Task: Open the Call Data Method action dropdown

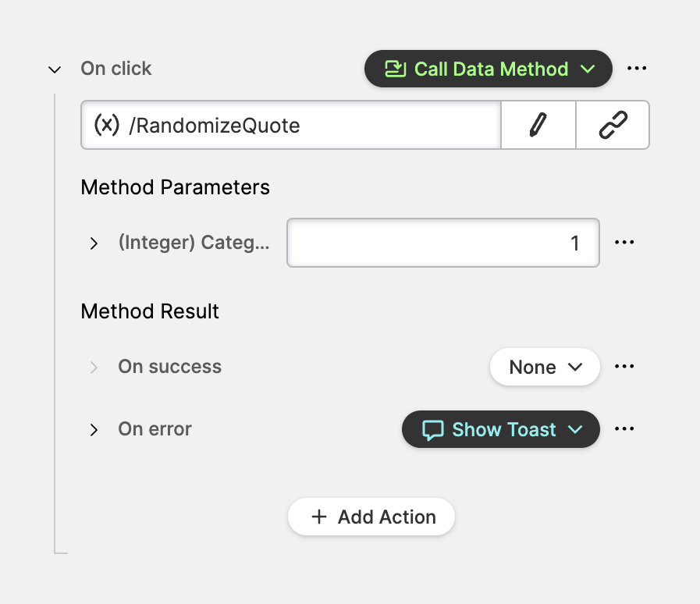Action: click(489, 69)
